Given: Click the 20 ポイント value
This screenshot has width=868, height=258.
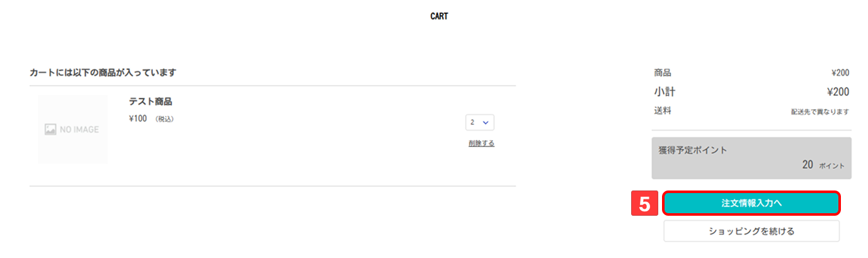Looking at the screenshot, I should pyautogui.click(x=823, y=165).
